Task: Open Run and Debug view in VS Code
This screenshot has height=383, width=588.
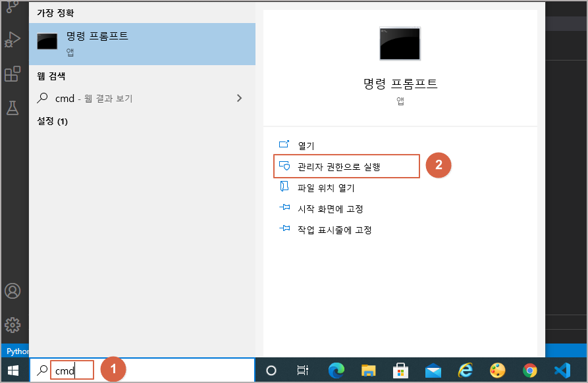Action: coord(13,39)
